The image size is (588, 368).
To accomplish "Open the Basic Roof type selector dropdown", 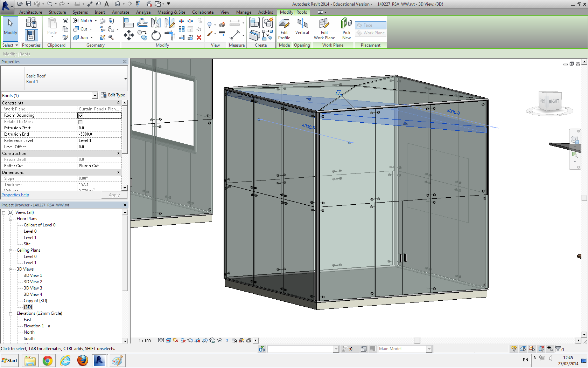I will pos(126,79).
